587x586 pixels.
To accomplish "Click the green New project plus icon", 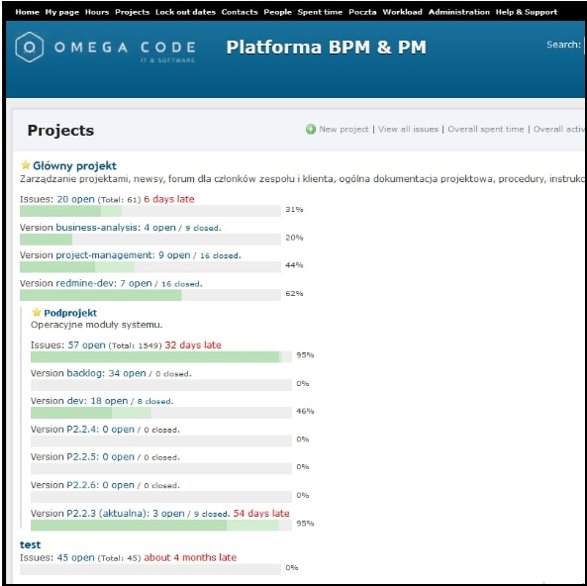I will pos(310,129).
